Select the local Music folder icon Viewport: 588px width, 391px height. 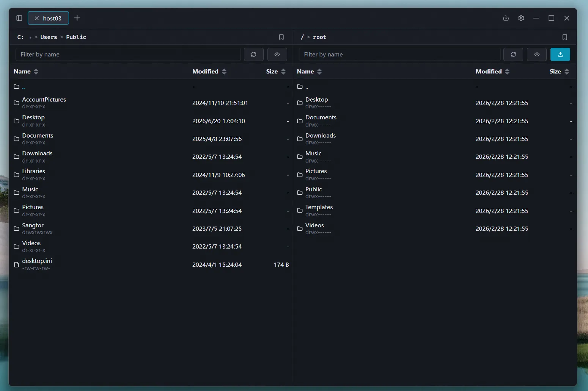pos(16,192)
